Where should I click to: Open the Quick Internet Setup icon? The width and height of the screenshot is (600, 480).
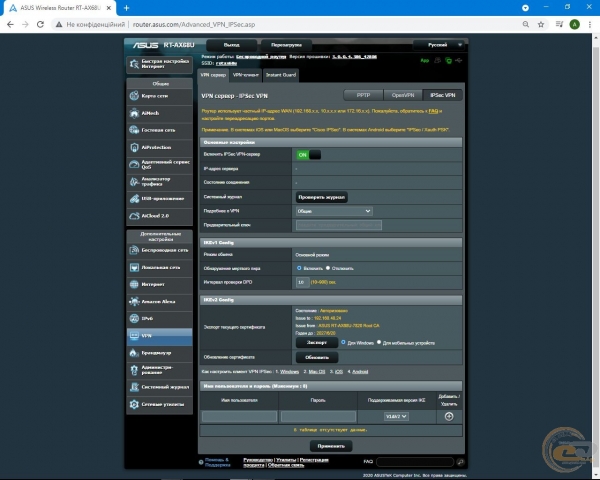pyautogui.click(x=134, y=64)
